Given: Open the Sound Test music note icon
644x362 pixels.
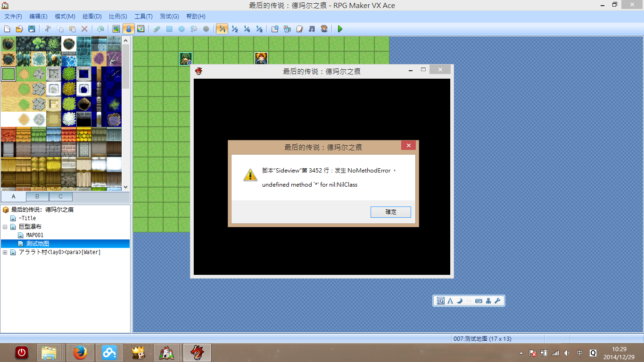Looking at the screenshot, I should click(312, 29).
